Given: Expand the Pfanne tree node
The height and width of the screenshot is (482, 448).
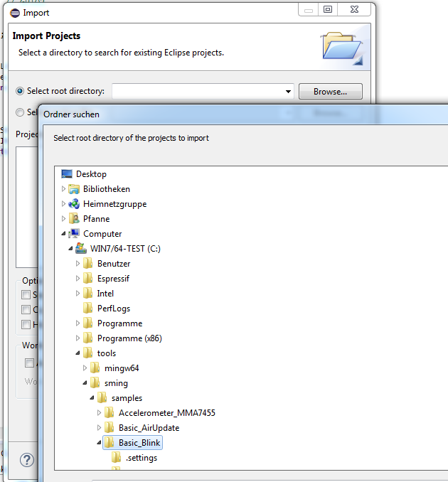Looking at the screenshot, I should pos(63,219).
